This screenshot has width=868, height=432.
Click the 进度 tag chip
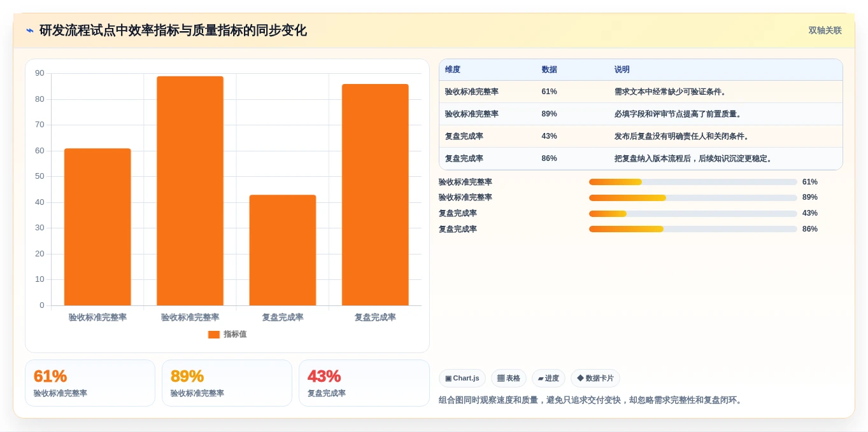(x=548, y=379)
